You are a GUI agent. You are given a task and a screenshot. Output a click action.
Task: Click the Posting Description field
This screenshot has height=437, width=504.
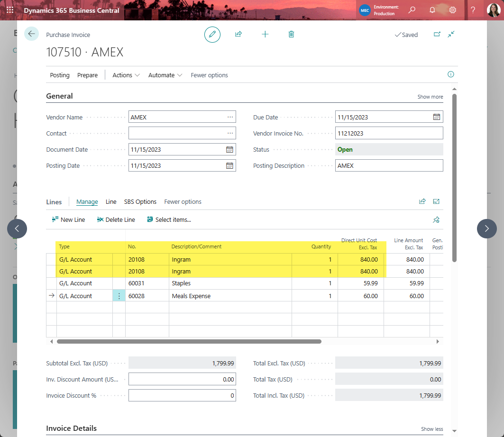[389, 165]
